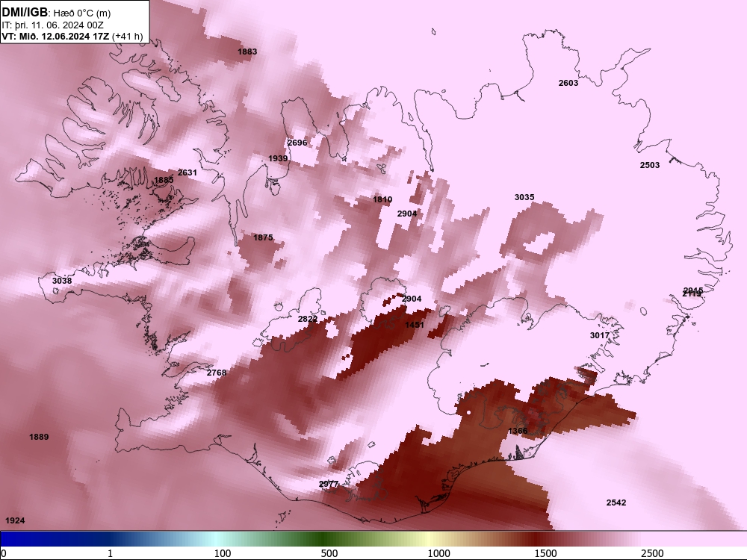
Task: Click the 2542 value in the southeast sea
Action: click(616, 503)
